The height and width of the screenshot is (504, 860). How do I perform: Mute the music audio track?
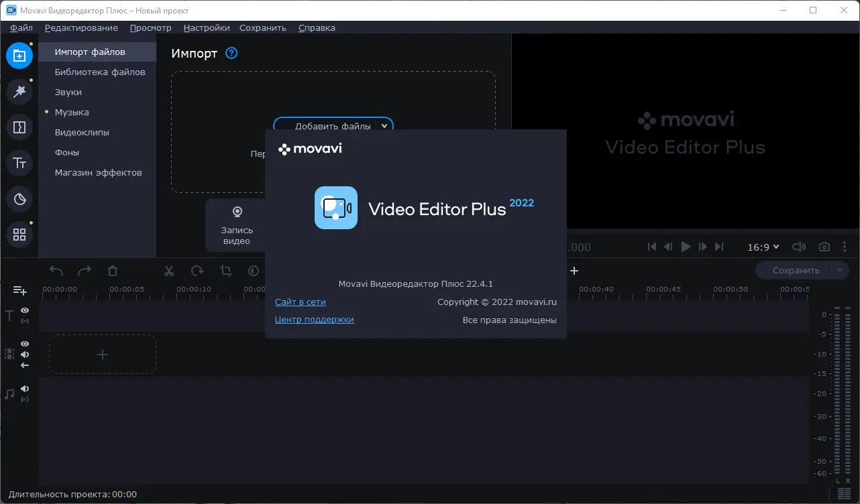click(25, 389)
